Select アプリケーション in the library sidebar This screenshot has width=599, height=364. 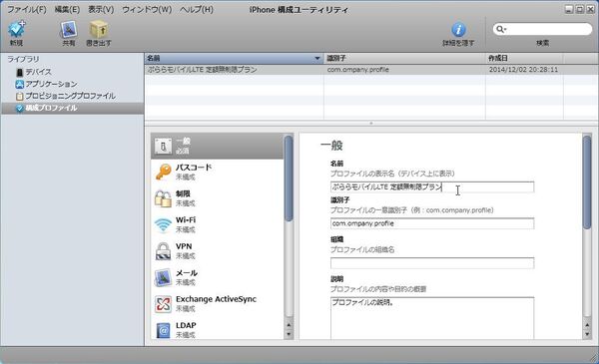(x=46, y=84)
